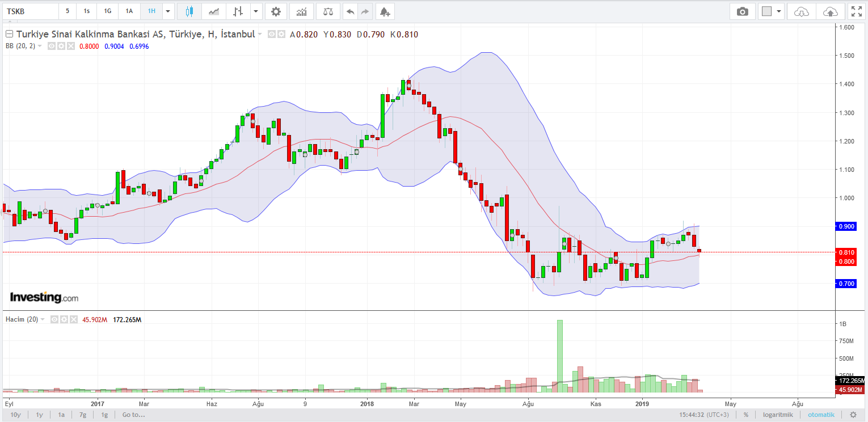Set range to 1y

click(x=40, y=415)
